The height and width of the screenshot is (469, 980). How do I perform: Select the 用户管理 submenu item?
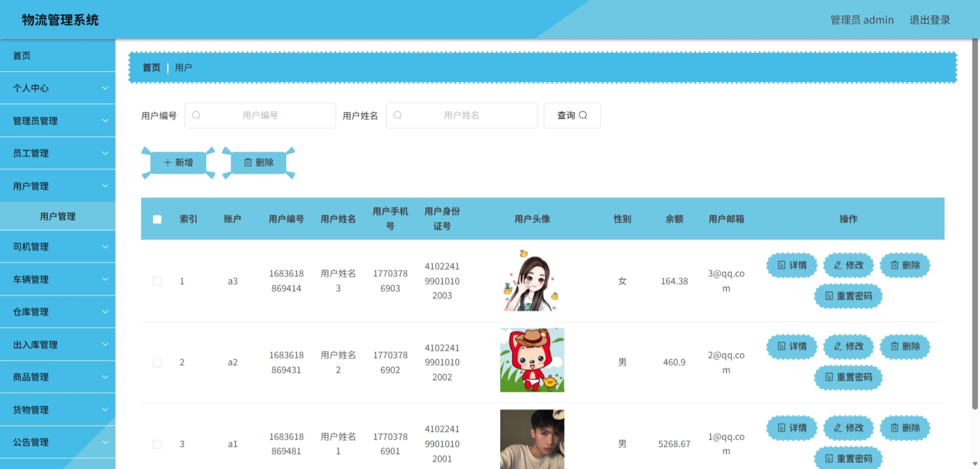[58, 216]
